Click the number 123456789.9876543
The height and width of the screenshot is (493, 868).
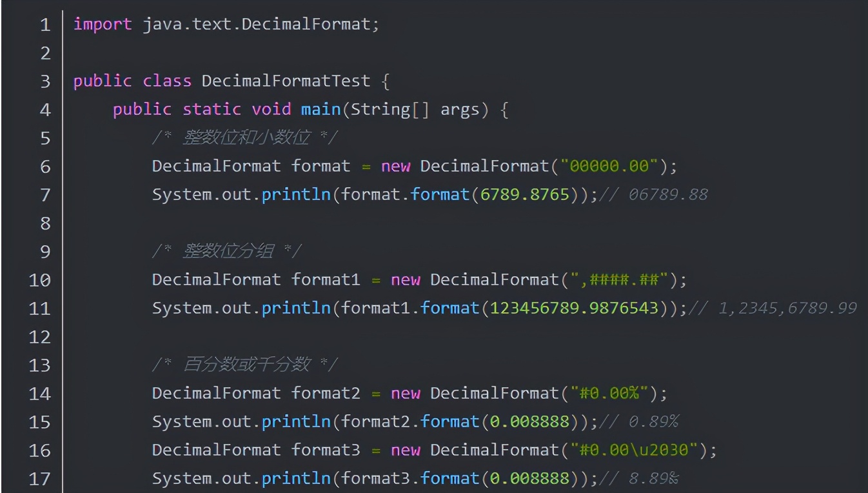pyautogui.click(x=574, y=308)
